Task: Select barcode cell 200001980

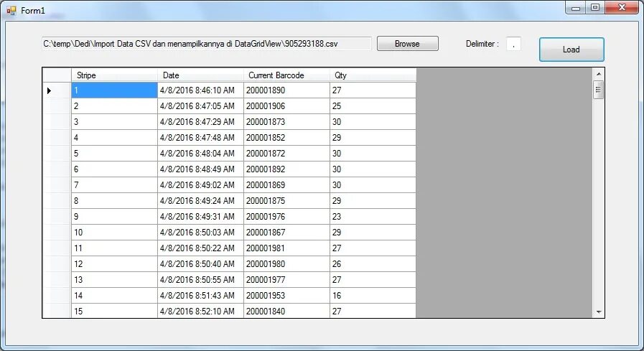Action: [x=286, y=264]
